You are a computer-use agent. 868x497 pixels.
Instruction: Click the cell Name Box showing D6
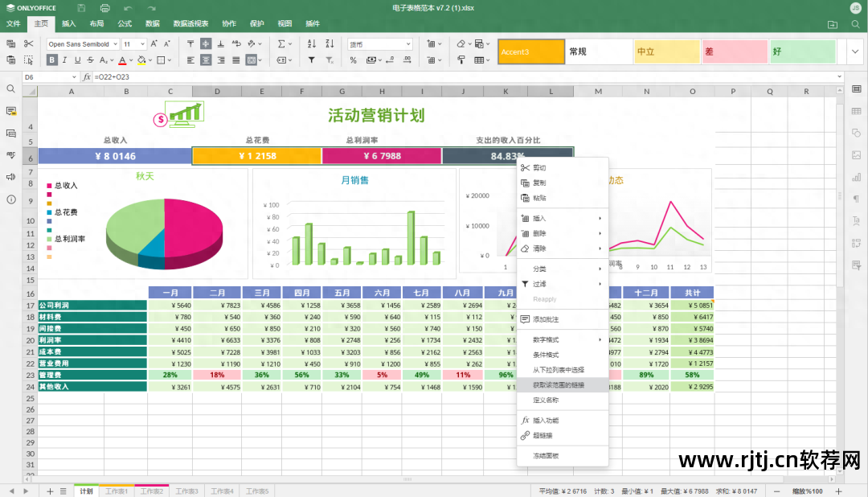click(x=48, y=76)
